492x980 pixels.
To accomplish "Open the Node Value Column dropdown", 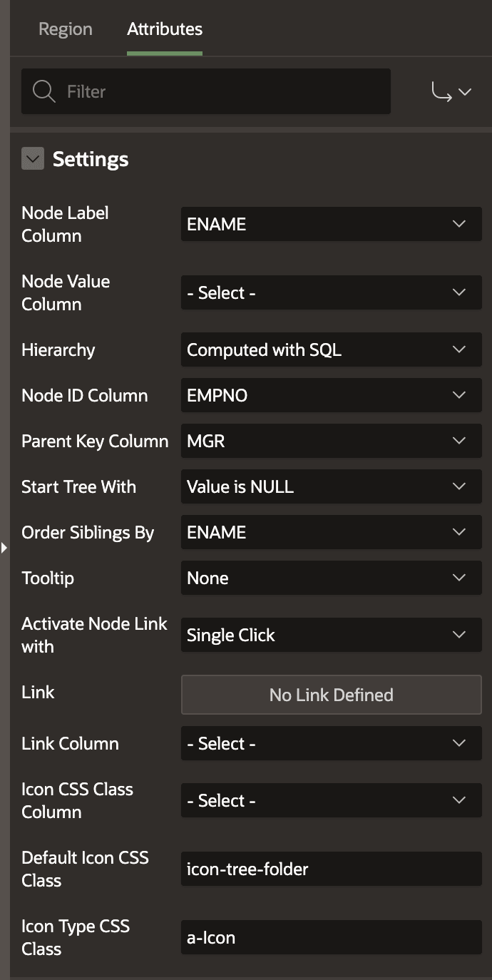I will 332,292.
